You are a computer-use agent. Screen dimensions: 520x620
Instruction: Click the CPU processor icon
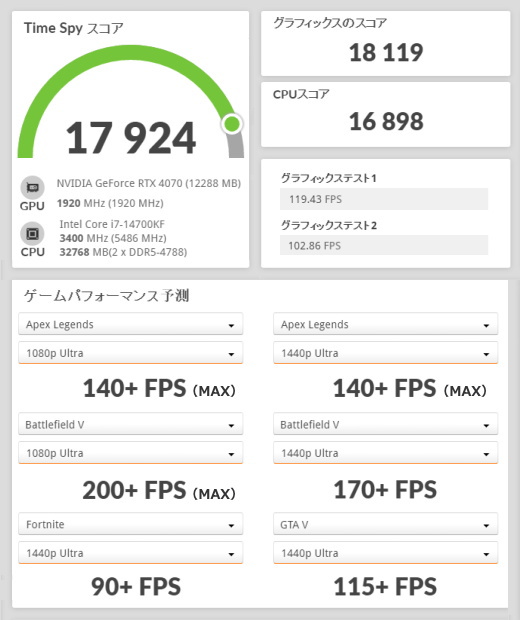point(32,234)
